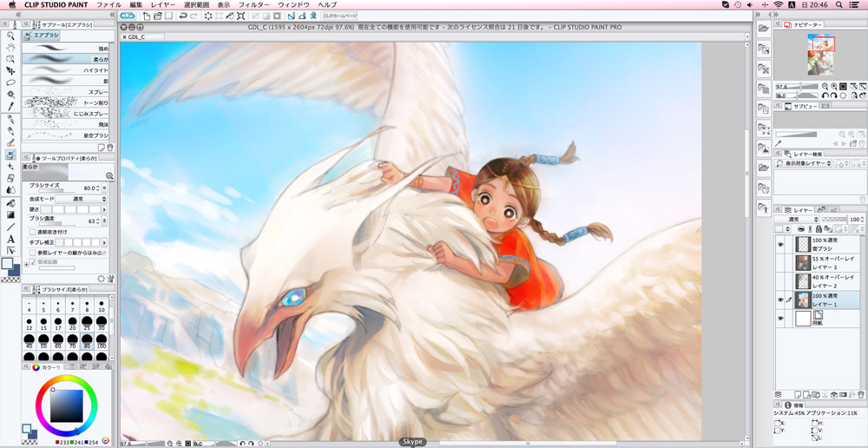Select the Blend water drops tool
The width and height of the screenshot is (868, 448).
pos(10,190)
